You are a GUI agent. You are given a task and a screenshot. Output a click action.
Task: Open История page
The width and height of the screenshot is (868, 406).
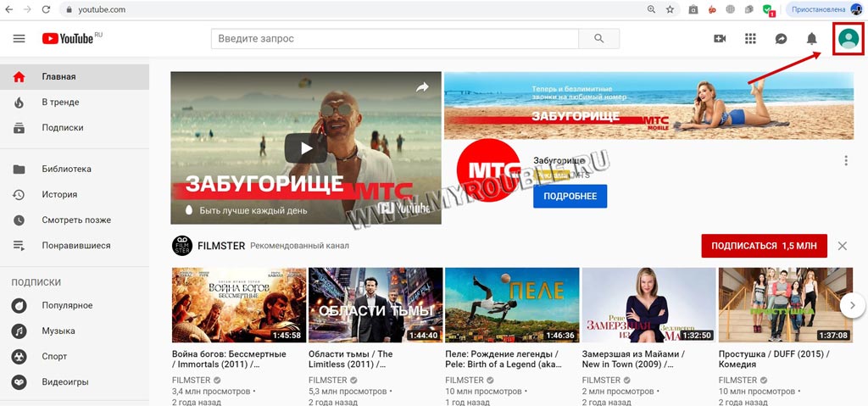(x=75, y=194)
